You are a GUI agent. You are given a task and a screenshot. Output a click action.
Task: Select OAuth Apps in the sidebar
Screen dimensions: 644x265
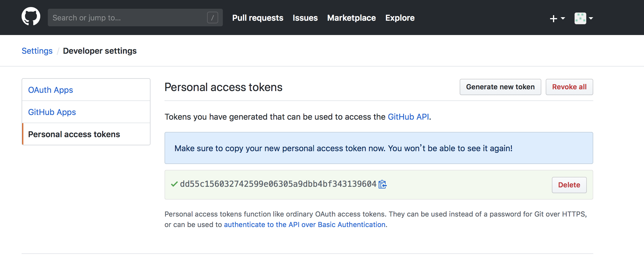click(50, 90)
